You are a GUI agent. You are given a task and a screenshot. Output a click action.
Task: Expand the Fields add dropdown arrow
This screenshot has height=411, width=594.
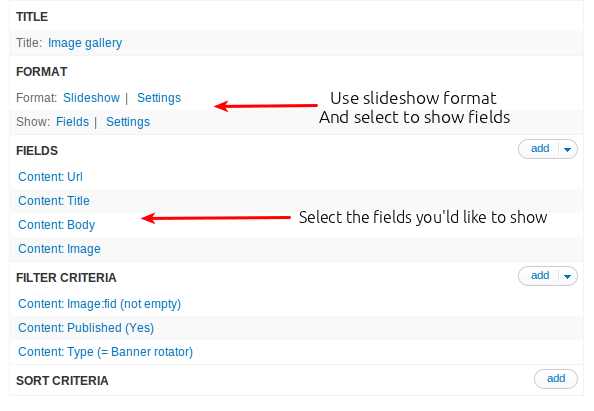(567, 149)
